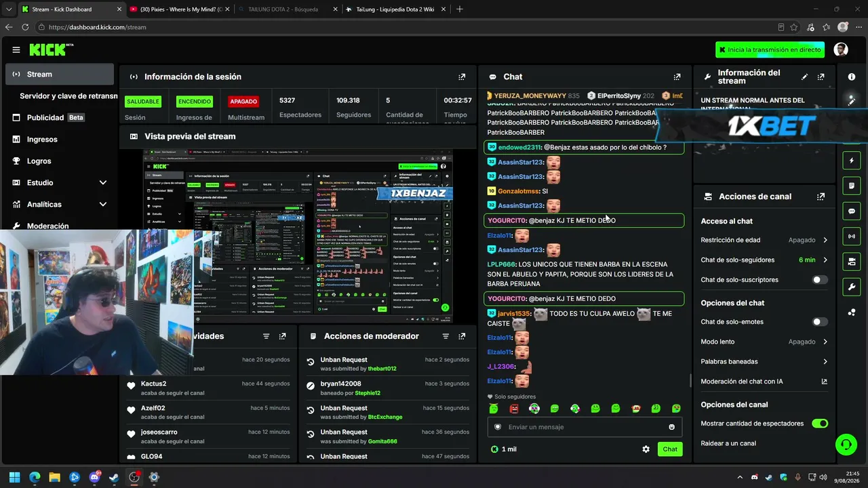Image resolution: width=868 pixels, height=488 pixels.
Task: Click the browser address bar
Action: (x=407, y=27)
